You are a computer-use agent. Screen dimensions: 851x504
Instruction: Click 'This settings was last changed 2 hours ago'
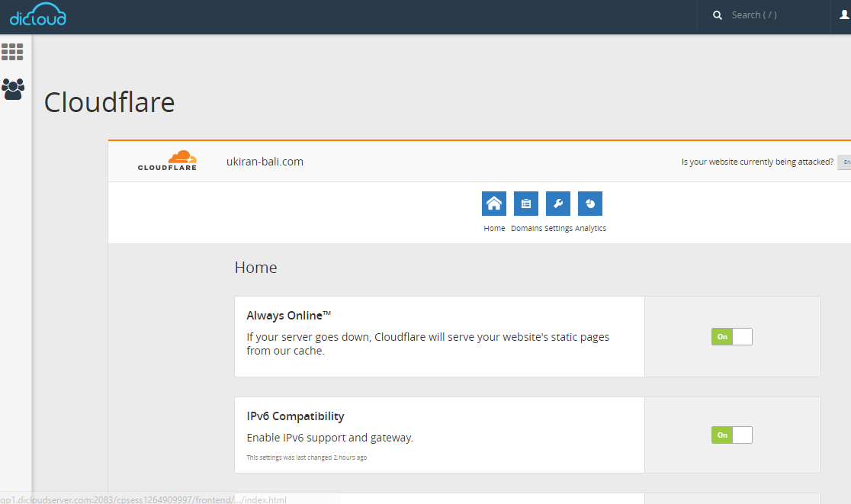307,457
